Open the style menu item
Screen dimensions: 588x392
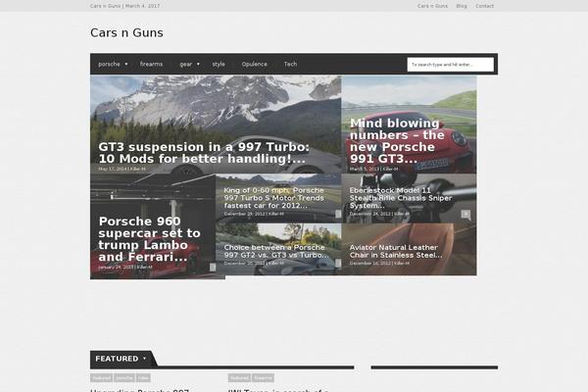pos(219,64)
